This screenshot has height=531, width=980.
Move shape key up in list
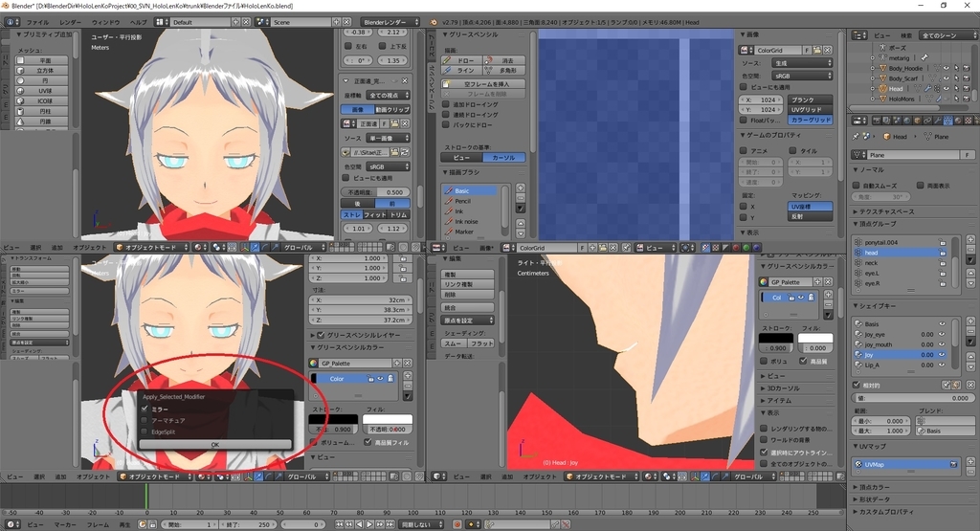[x=970, y=356]
